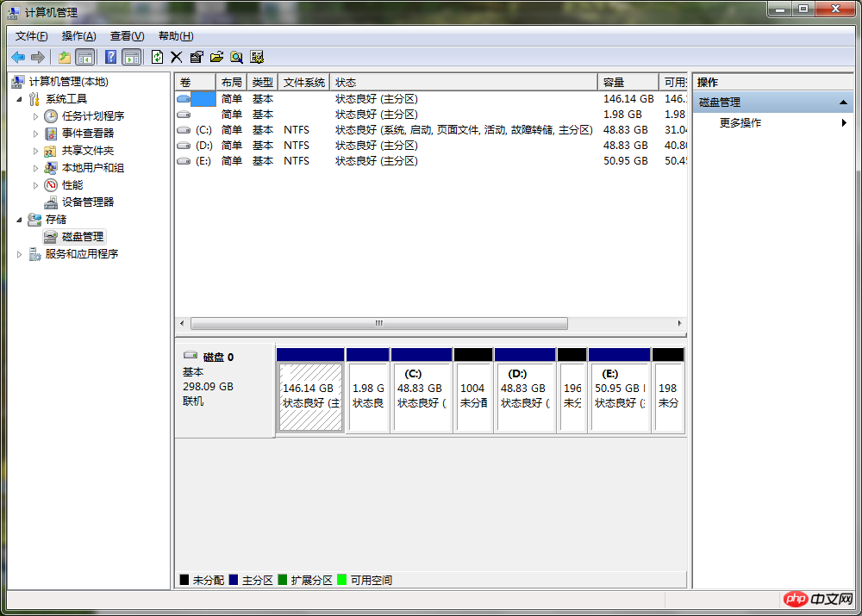Image resolution: width=862 pixels, height=616 pixels.
Task: Click the bright green 可用空间 legend swatch
Action: [342, 580]
